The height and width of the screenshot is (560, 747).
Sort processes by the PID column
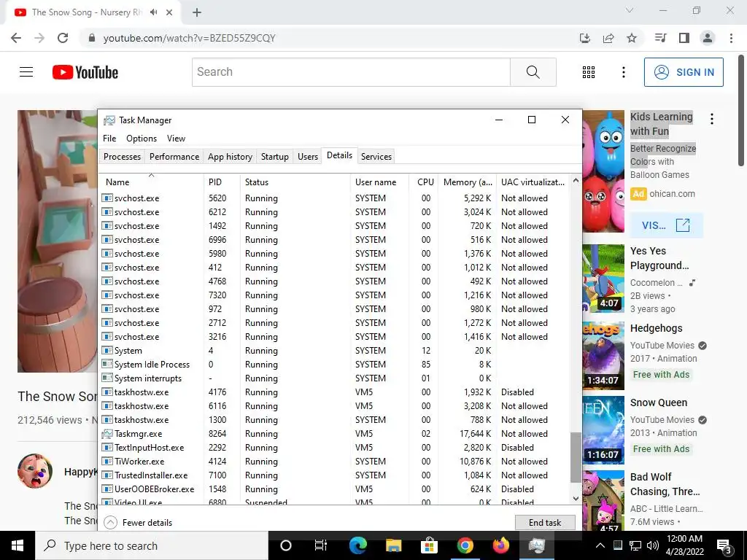(222, 182)
